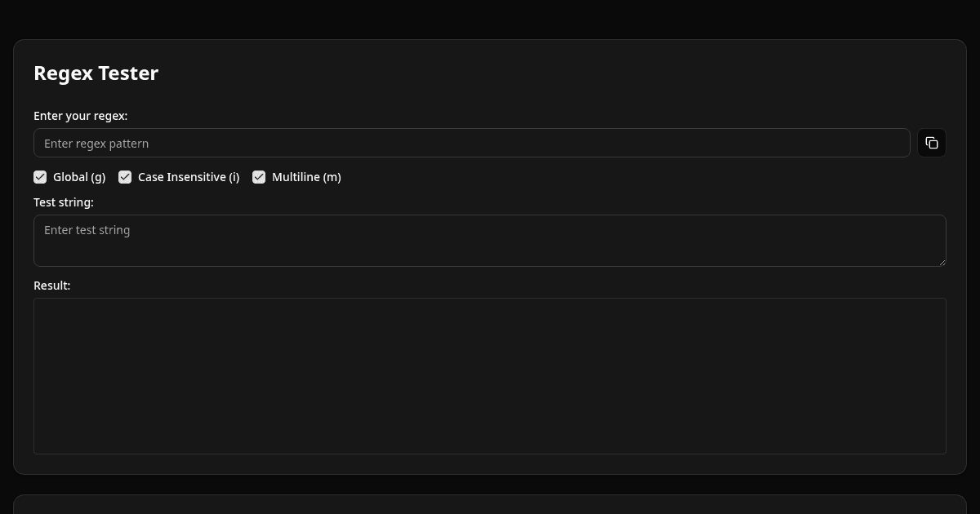Toggle case flag via "Case Insensitive (i)" text
Image resolution: width=980 pixels, height=514 pixels.
pos(189,177)
